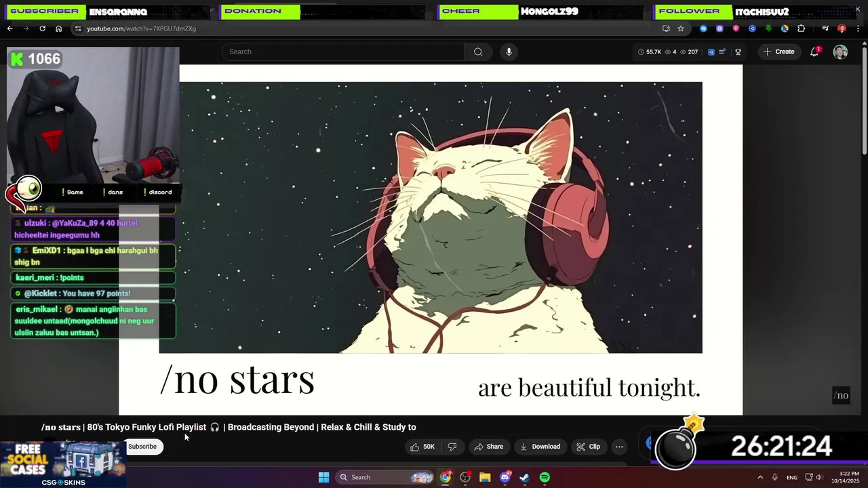
Task: Open Discord from the taskbar
Action: coord(505,477)
